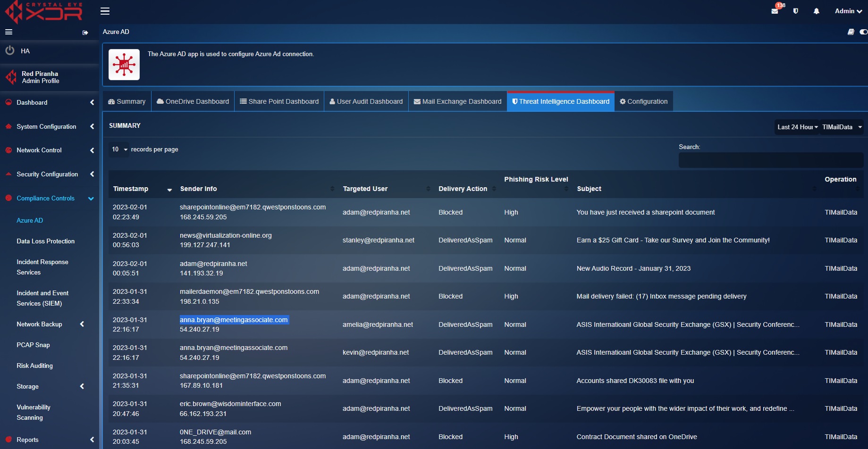
Task: Open the top hamburger menu
Action: tap(105, 11)
